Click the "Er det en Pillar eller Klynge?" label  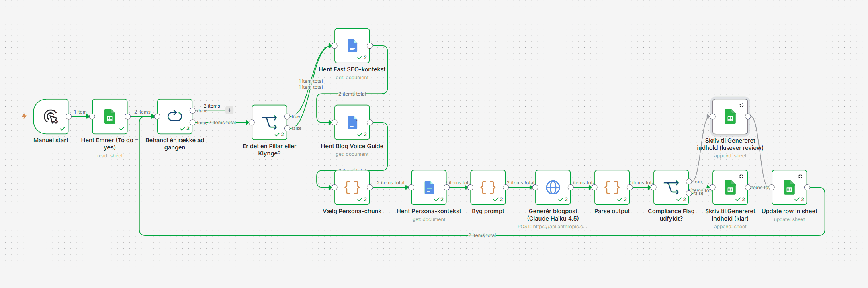[x=269, y=150]
